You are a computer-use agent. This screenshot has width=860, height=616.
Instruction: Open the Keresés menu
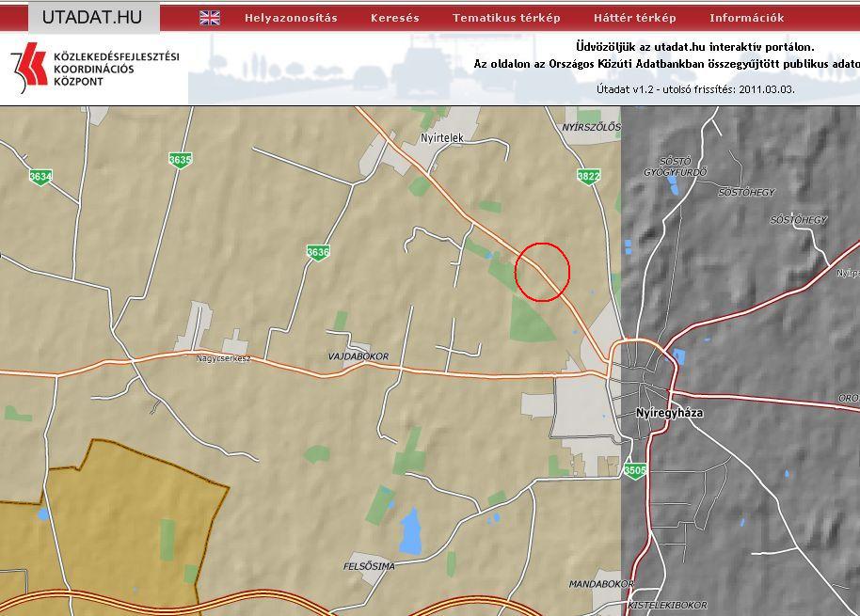[x=394, y=18]
